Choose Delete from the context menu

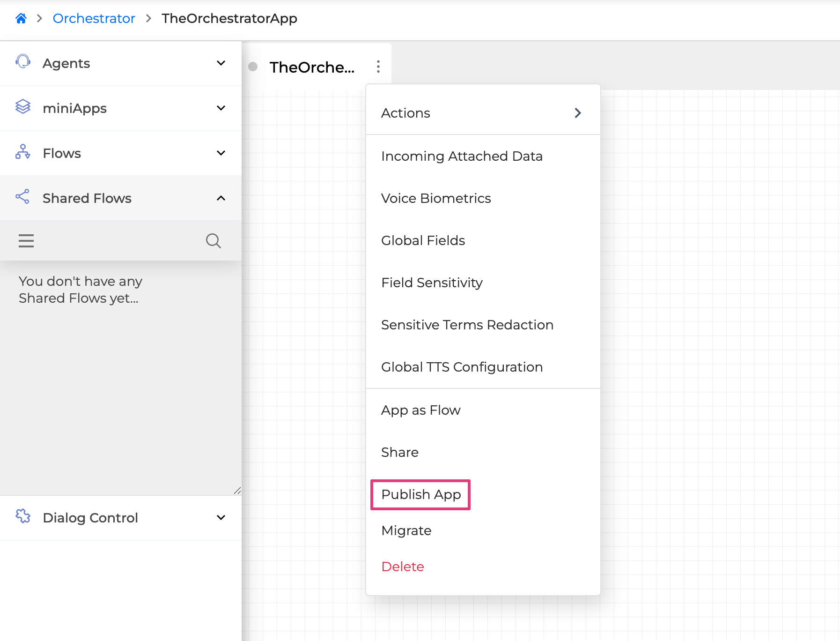(x=402, y=566)
